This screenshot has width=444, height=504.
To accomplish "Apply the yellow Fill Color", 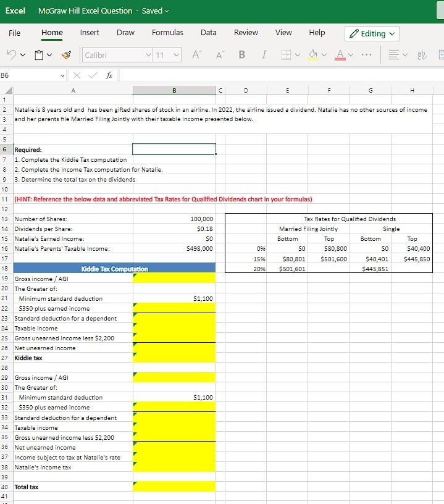I will pos(313,55).
